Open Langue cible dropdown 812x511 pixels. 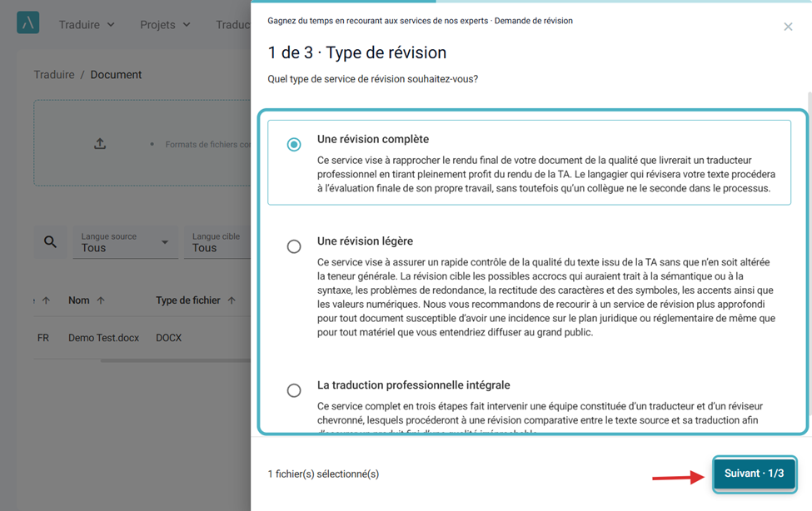pyautogui.click(x=217, y=242)
